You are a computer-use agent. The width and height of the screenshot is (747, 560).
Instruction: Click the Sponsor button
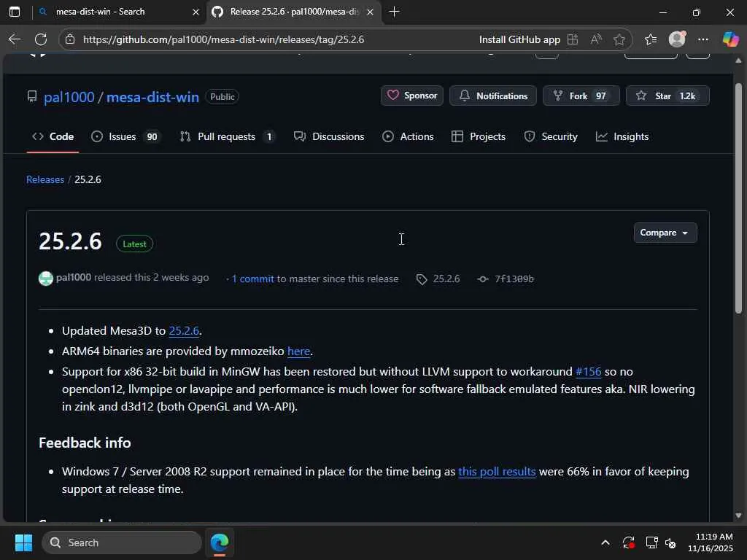click(411, 96)
